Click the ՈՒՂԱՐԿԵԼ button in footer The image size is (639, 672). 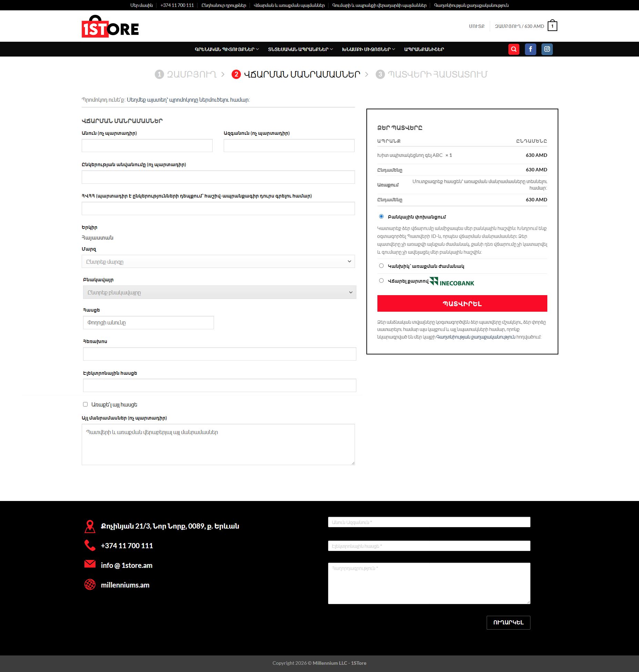508,623
